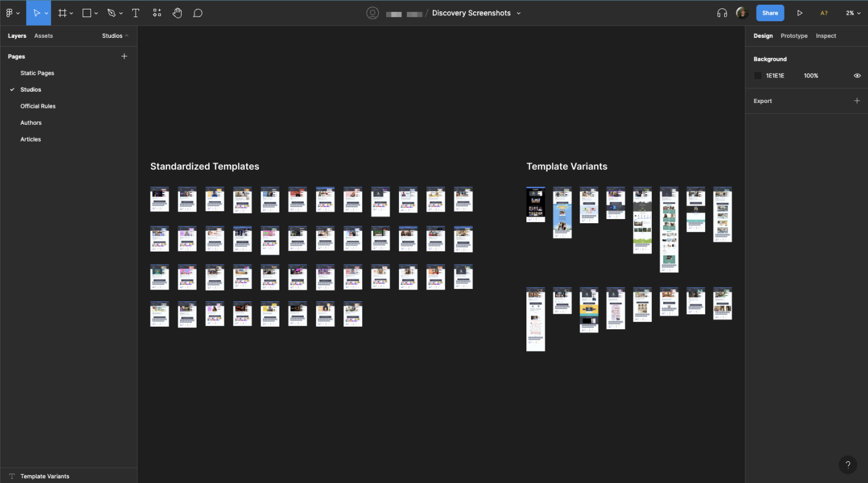868x483 pixels.
Task: Switch to the Assets tab
Action: [x=43, y=36]
